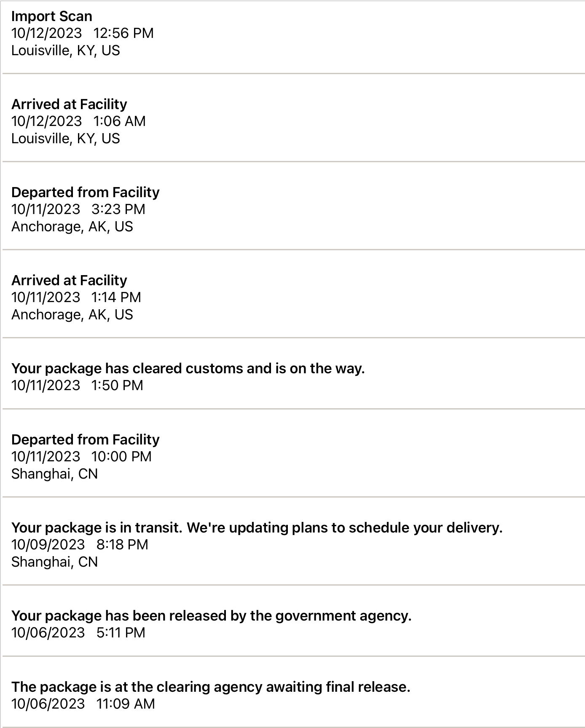The height and width of the screenshot is (728, 585).
Task: Click the 10/06/2023 5:11 PM timestamp
Action: point(78,633)
